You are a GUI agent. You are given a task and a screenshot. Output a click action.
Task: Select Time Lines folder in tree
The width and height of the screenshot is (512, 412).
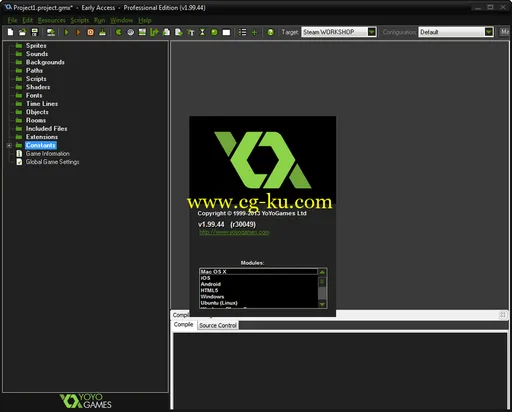click(42, 104)
